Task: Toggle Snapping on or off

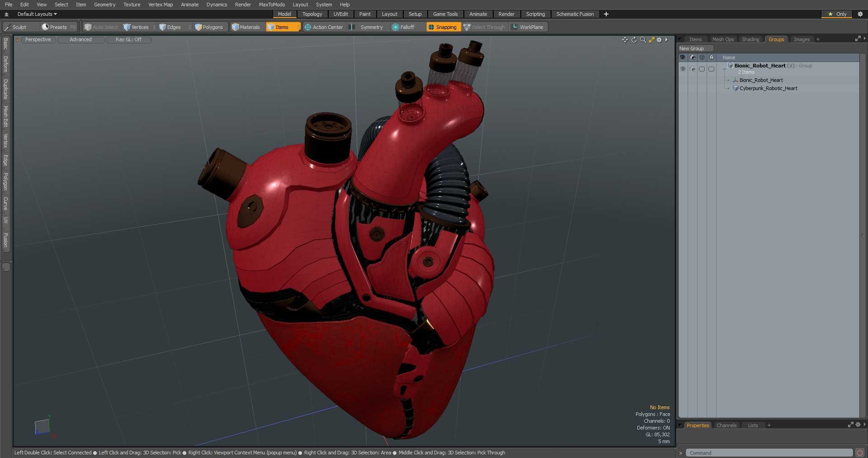Action: pos(443,27)
